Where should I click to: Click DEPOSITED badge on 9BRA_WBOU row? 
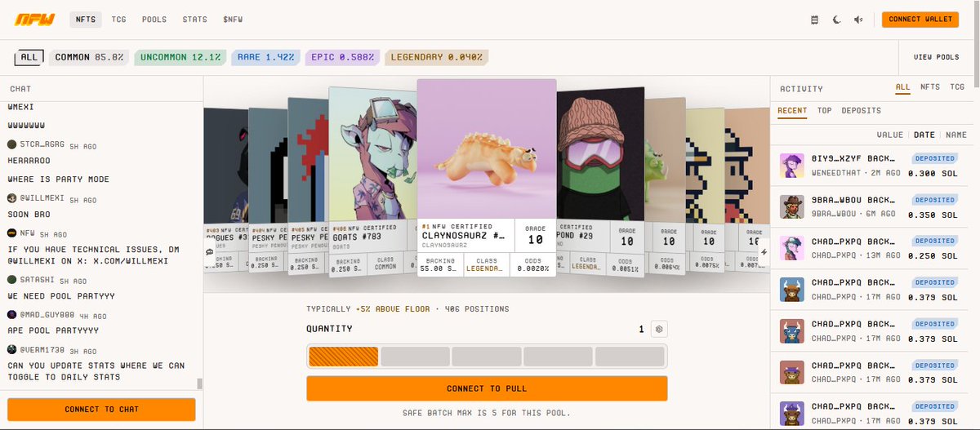(935, 199)
